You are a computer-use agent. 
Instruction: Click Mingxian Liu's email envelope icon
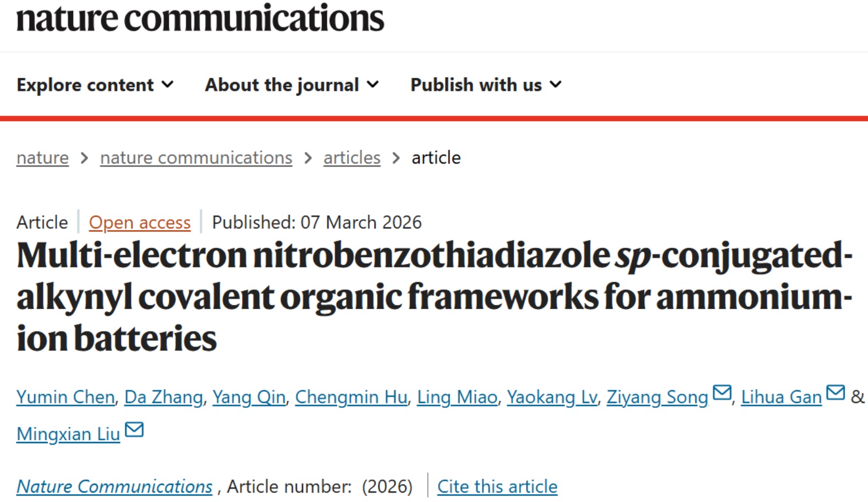coord(134,429)
